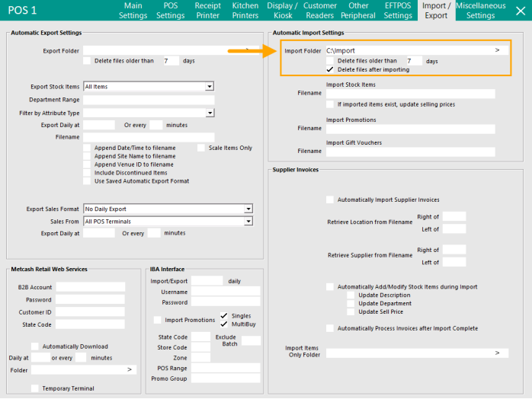This screenshot has height=399, width=532.
Task: Open the Filter by Attribute Type dropdown
Action: [x=209, y=113]
